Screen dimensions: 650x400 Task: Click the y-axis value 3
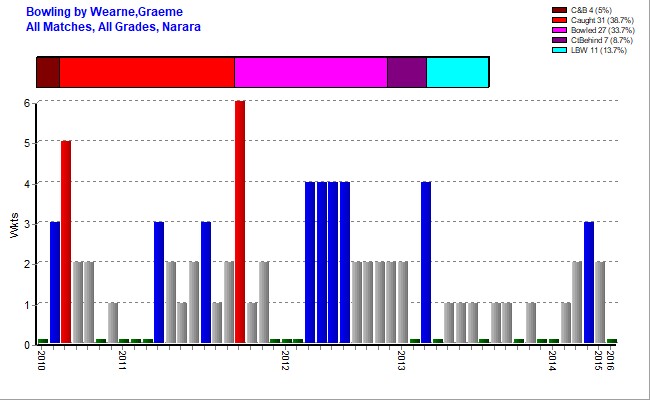point(27,224)
